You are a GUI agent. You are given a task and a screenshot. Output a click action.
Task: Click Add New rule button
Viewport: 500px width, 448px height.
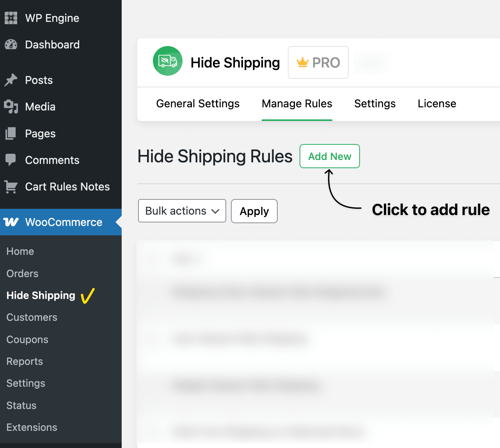coord(330,156)
